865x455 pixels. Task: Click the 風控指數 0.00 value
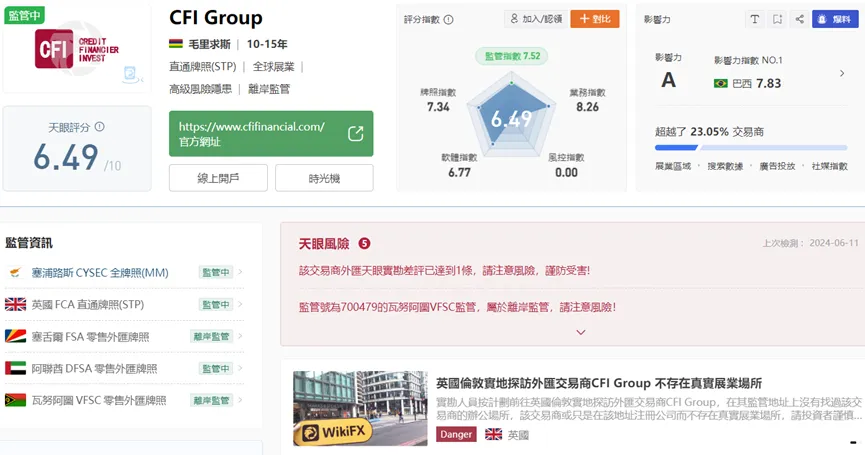tap(567, 173)
